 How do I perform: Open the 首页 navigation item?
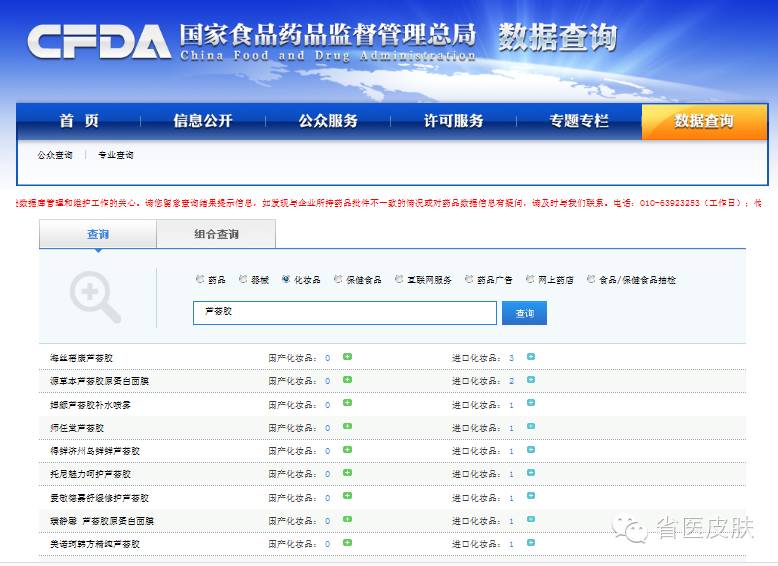(79, 121)
